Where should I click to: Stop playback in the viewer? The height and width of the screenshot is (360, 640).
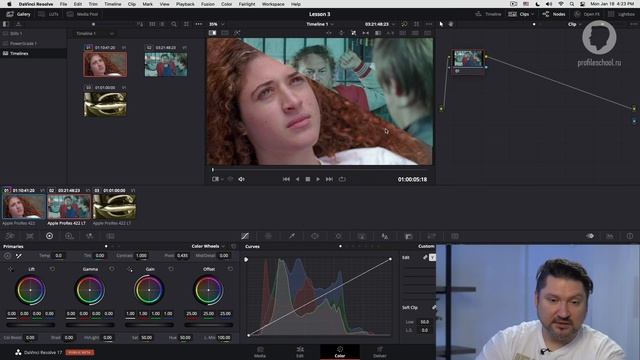coord(308,179)
